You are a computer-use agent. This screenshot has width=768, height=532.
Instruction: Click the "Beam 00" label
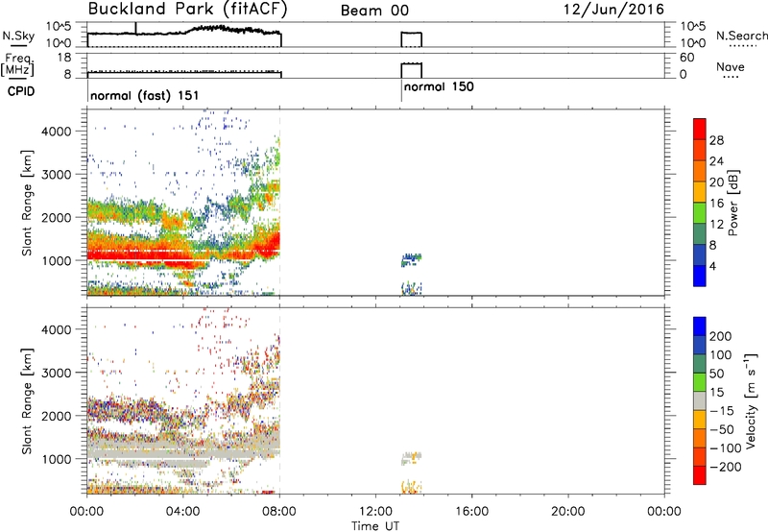[x=374, y=11]
